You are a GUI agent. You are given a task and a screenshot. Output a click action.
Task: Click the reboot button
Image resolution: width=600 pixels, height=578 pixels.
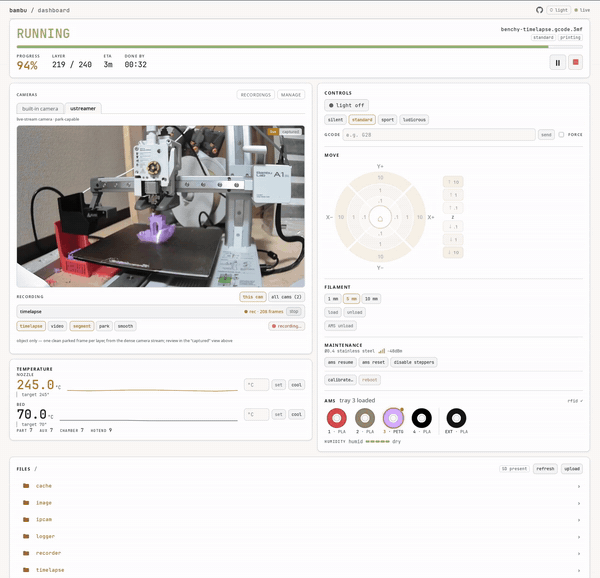pos(370,380)
